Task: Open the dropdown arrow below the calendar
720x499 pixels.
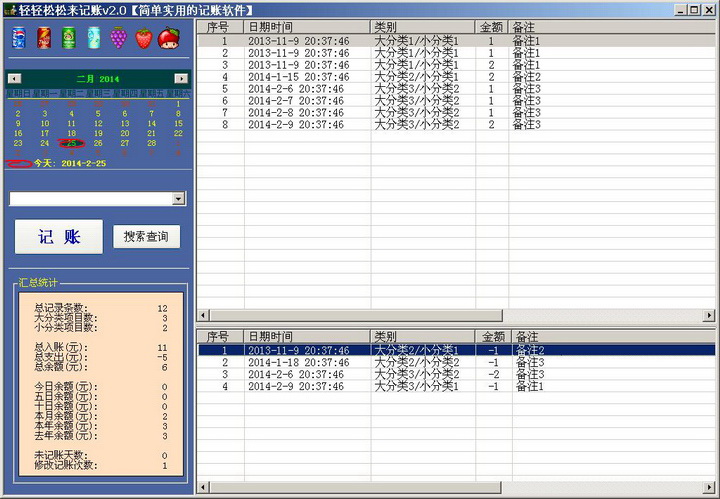Action: coord(178,198)
